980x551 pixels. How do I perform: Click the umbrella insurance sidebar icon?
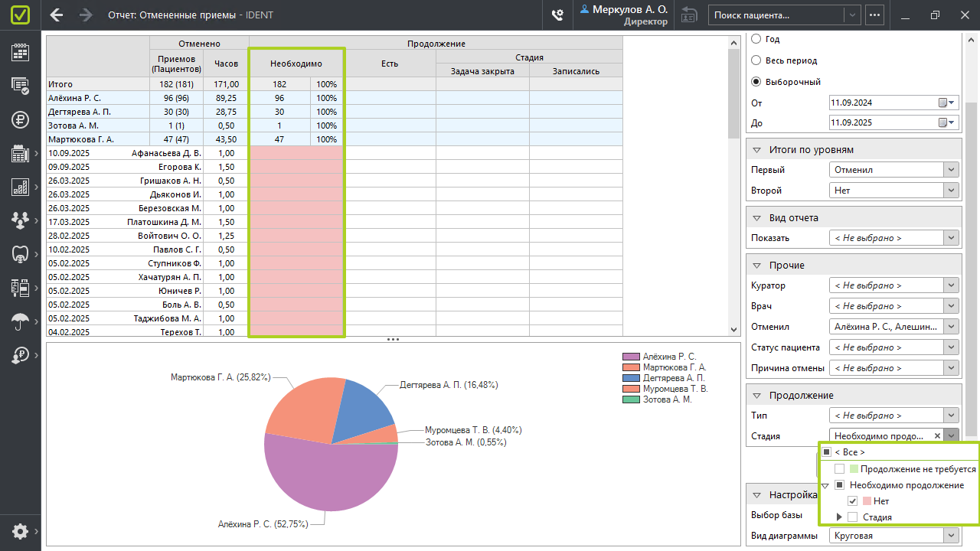(x=20, y=321)
